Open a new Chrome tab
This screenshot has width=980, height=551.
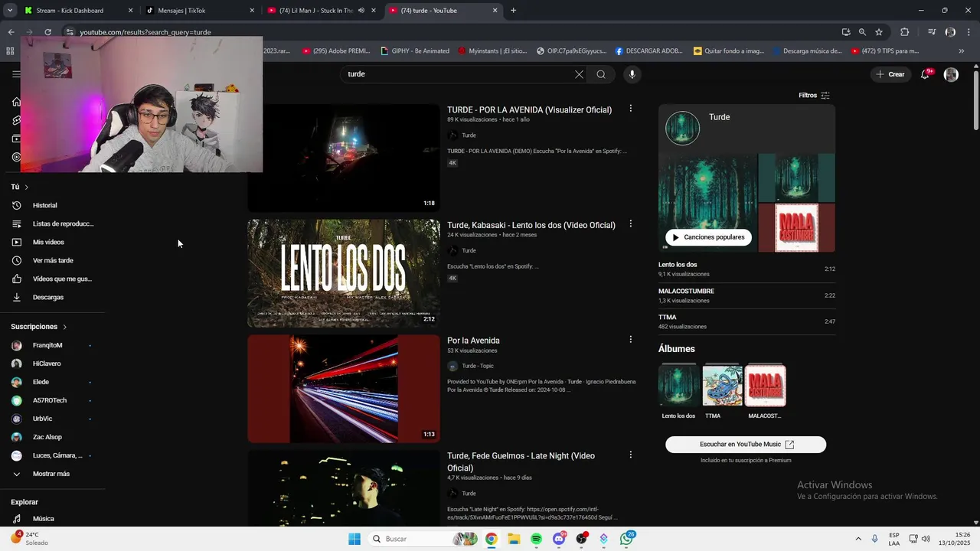pos(513,11)
